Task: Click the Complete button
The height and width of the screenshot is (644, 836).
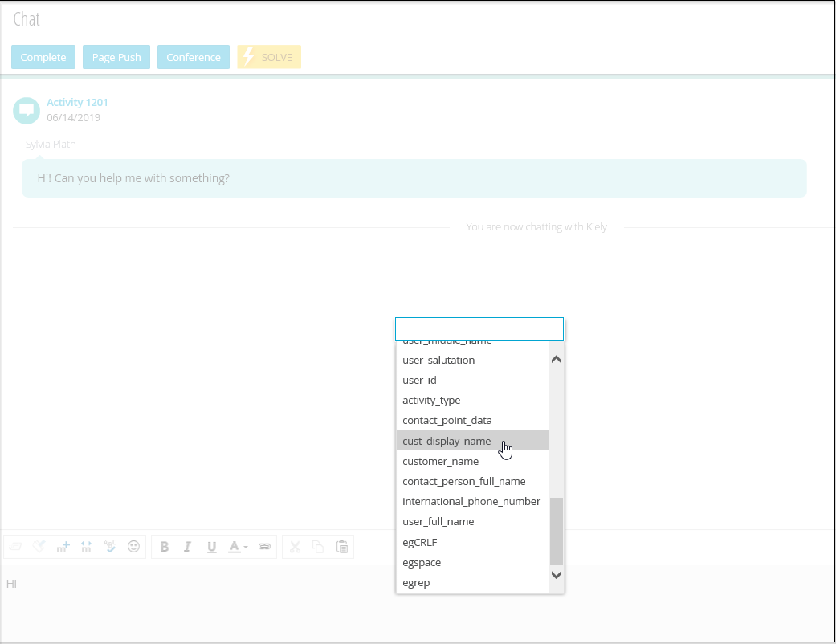Action: (x=43, y=57)
